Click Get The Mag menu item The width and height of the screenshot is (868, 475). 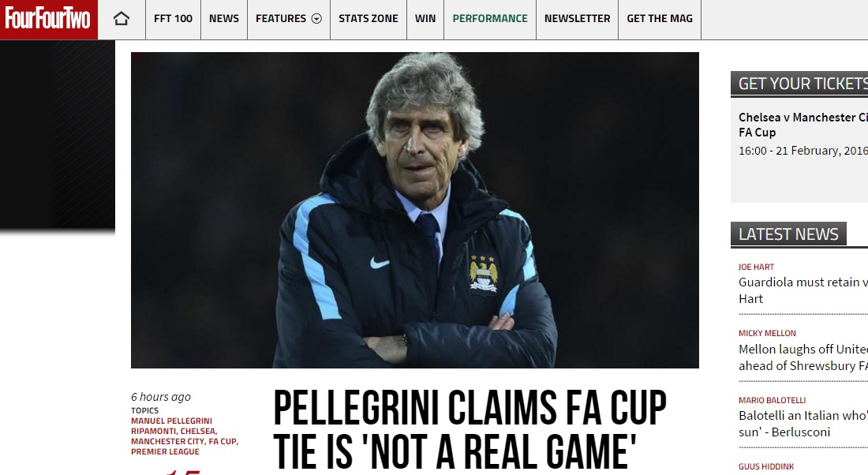pos(660,19)
